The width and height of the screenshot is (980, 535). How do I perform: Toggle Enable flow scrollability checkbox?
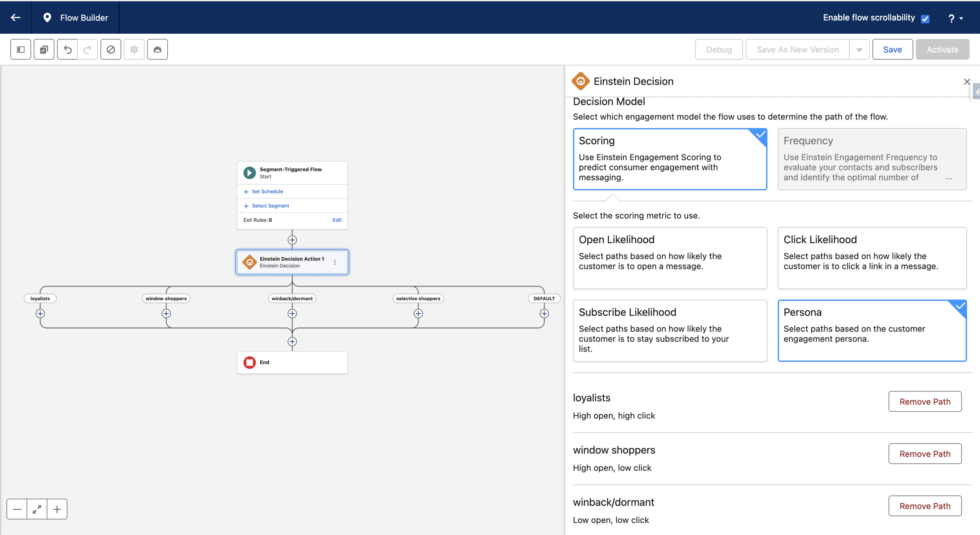pyautogui.click(x=925, y=18)
